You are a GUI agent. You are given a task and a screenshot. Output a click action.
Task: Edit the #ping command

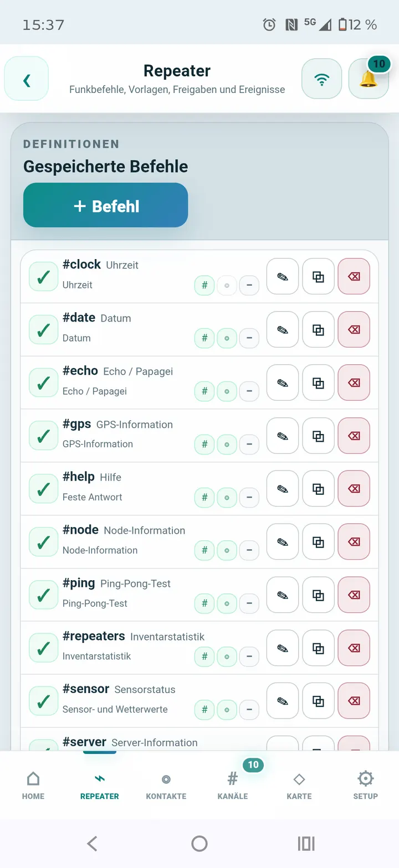(283, 595)
